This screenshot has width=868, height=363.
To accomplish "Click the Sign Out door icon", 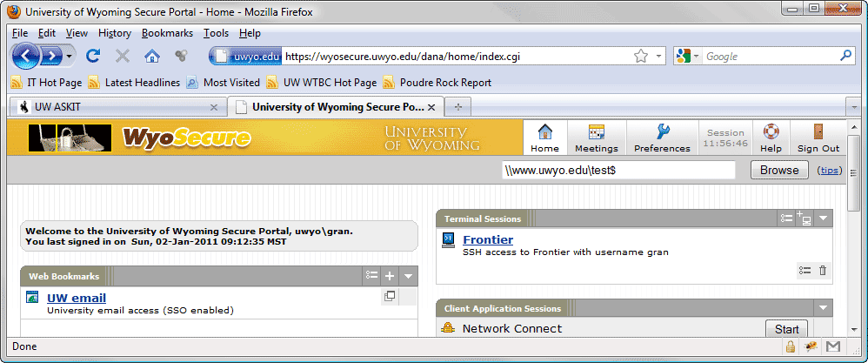I will click(x=818, y=132).
